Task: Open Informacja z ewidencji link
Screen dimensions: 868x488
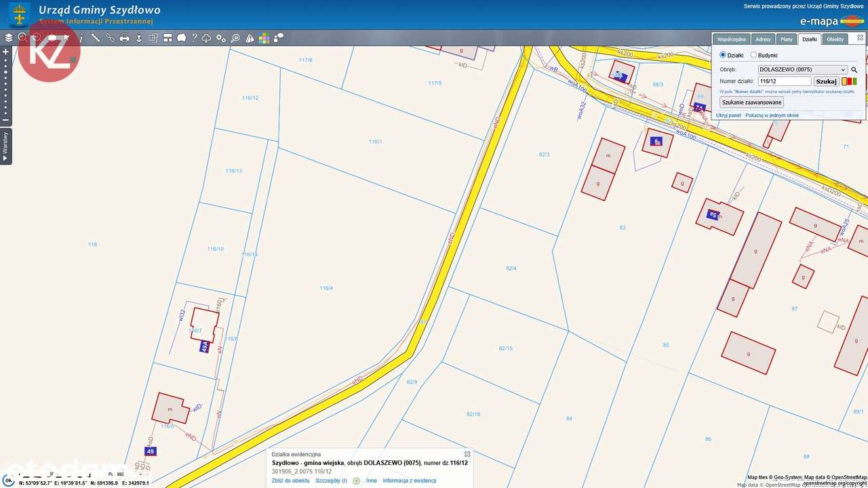Action: [x=410, y=481]
